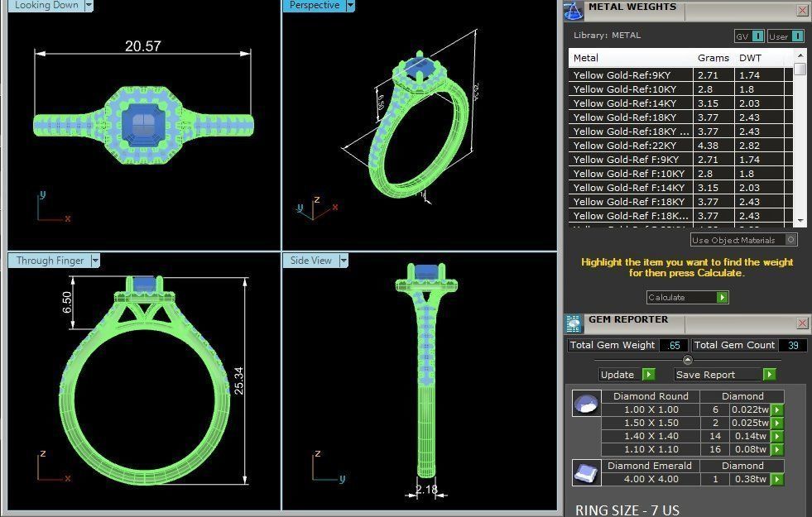
Task: Click the metal list scrollbar thumb
Action: click(x=800, y=69)
